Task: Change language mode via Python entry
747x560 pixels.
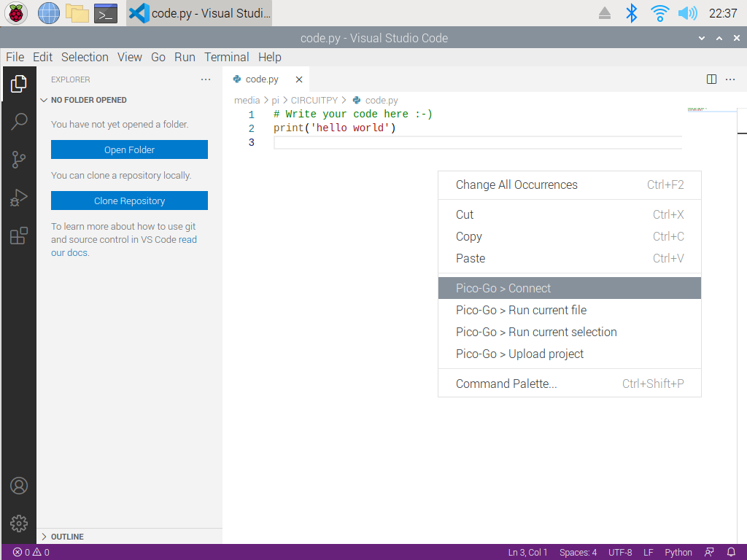Action: (678, 553)
